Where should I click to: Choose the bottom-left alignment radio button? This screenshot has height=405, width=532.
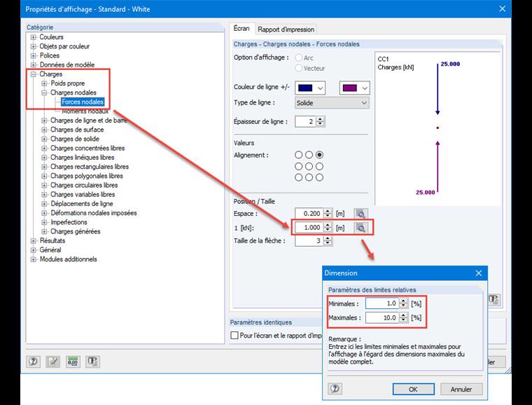click(299, 177)
